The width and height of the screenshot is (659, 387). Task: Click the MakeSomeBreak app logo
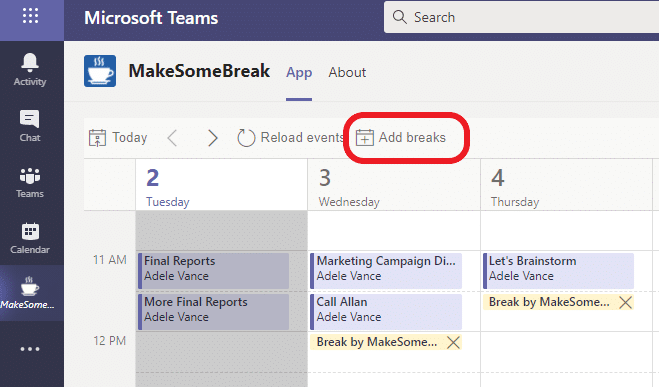(100, 71)
